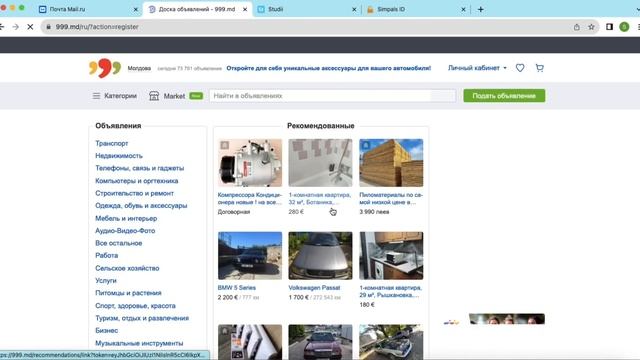Screen dimensions: 640x360
Task: Open Все остальное category
Action: click(x=119, y=243)
